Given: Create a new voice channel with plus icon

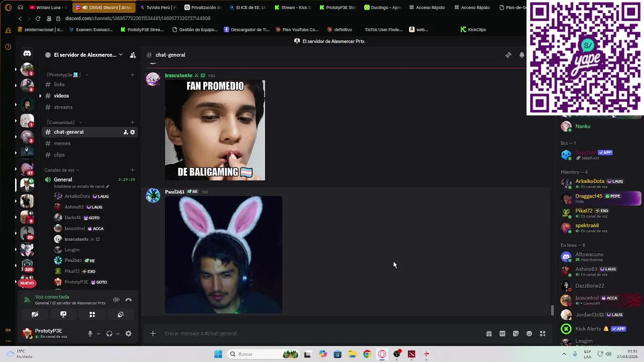Looking at the screenshot, I should [x=132, y=170].
